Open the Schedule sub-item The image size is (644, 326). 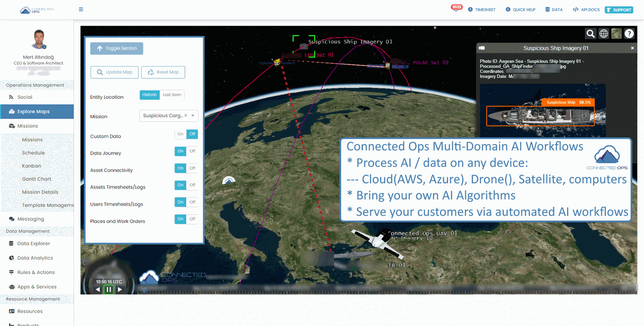point(33,153)
